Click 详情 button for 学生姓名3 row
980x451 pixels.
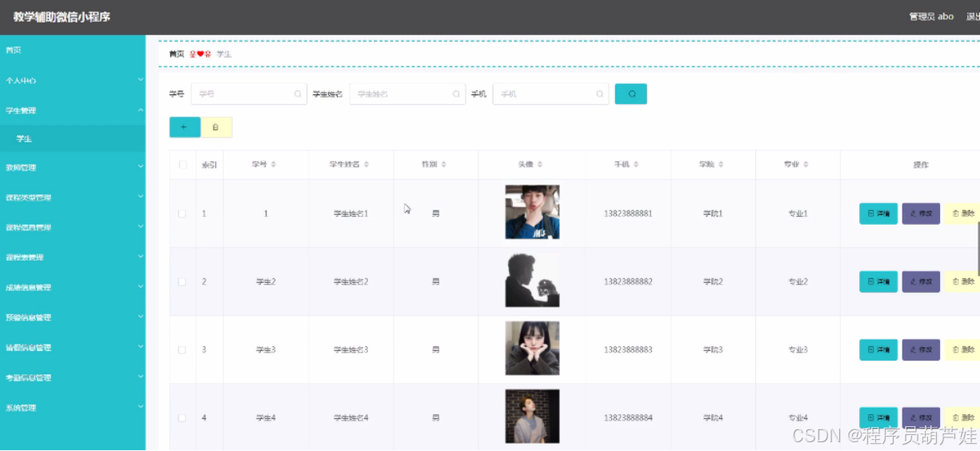click(x=878, y=349)
